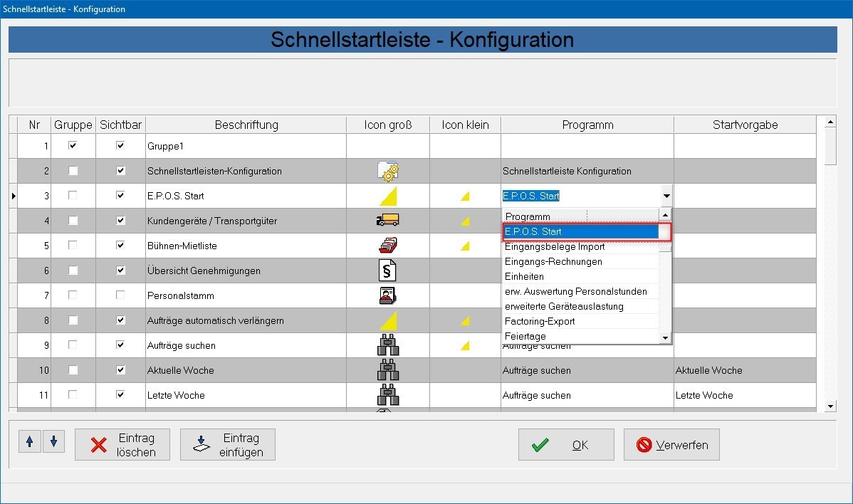Click the gear folder icon for Schnellstartleisten-Konfiguration
Image resolution: width=853 pixels, height=504 pixels.
click(388, 171)
